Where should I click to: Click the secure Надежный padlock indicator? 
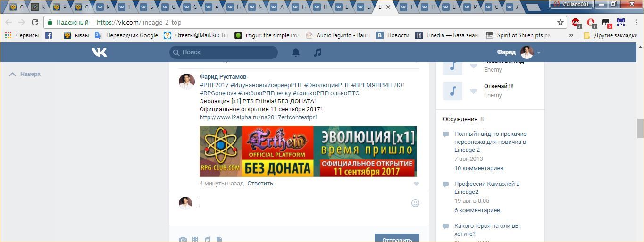pyautogui.click(x=68, y=22)
